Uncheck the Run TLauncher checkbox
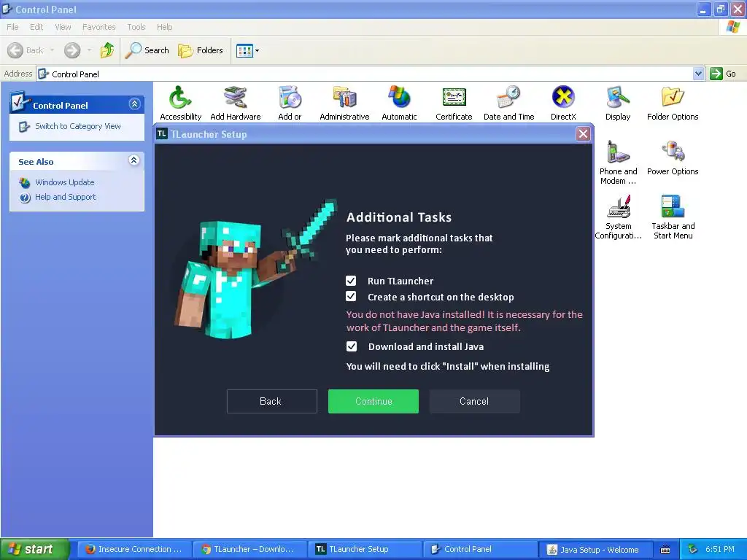 coord(351,281)
